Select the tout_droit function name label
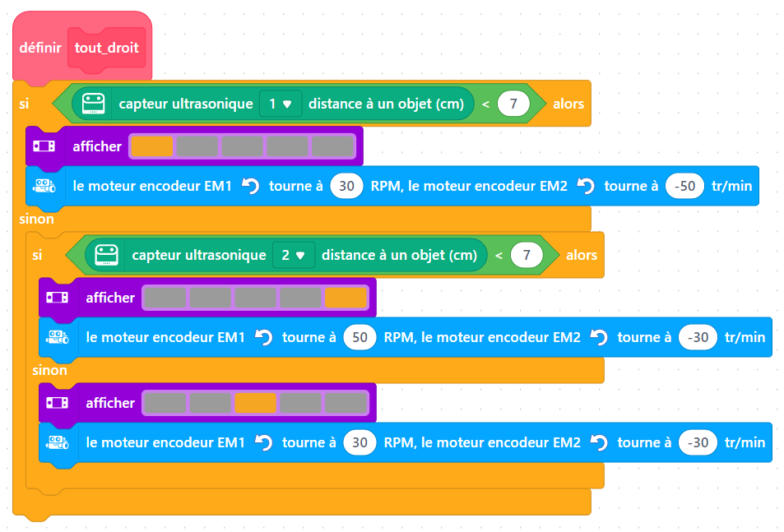 [x=107, y=48]
